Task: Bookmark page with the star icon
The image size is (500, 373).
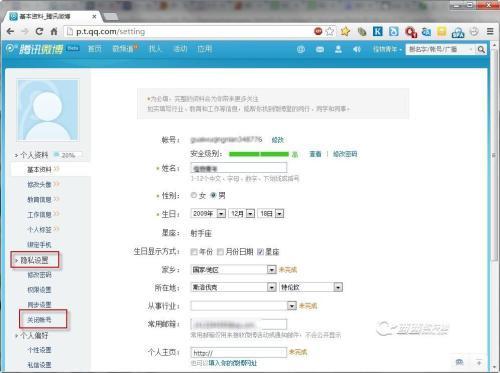Action: tap(330, 31)
